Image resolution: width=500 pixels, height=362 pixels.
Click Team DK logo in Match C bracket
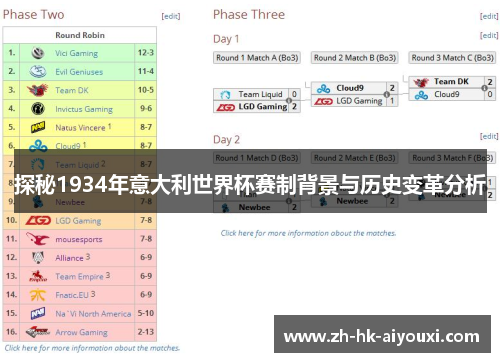tap(421, 82)
